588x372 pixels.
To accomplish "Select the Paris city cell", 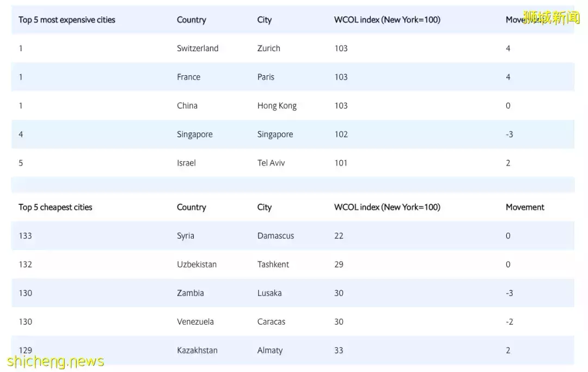I will coord(266,77).
